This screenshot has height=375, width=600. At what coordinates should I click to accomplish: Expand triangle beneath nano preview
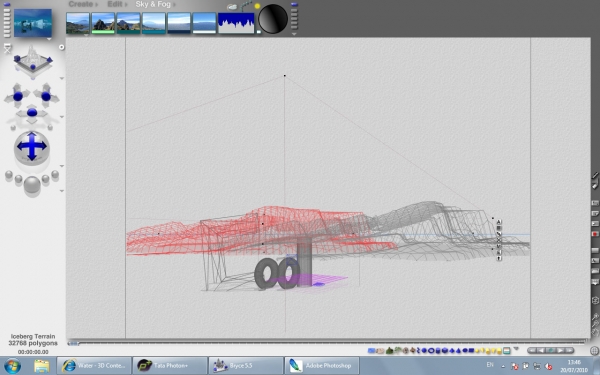pyautogui.click(x=49, y=39)
